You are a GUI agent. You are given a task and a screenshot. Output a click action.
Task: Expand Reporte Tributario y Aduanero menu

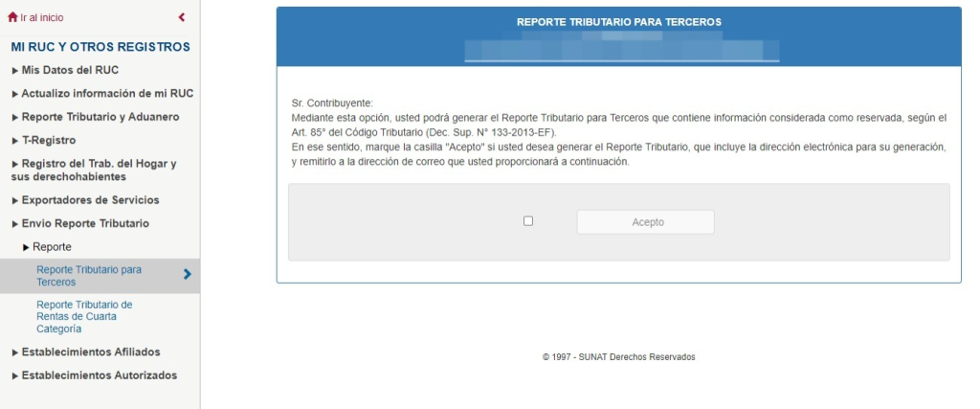click(x=100, y=117)
